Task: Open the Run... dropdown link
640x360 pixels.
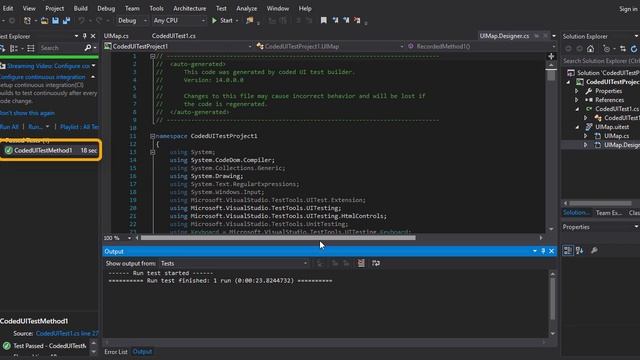Action: tap(38, 127)
